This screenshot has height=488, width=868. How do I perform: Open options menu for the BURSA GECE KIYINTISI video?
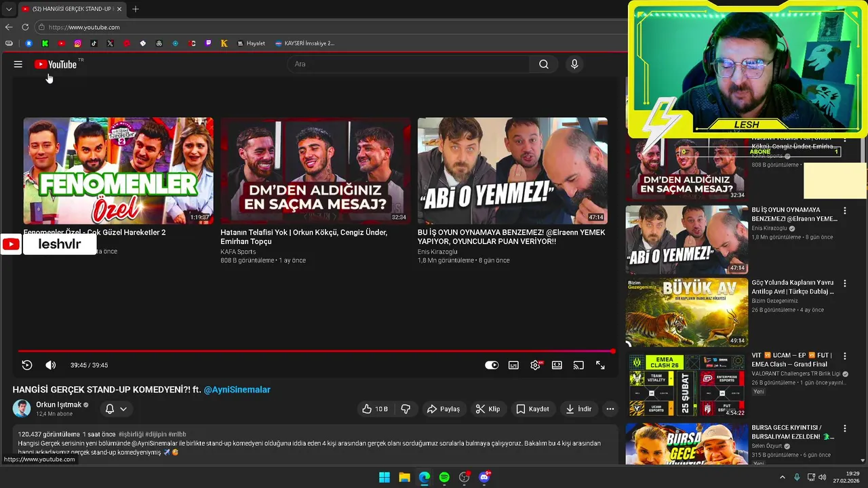click(845, 428)
